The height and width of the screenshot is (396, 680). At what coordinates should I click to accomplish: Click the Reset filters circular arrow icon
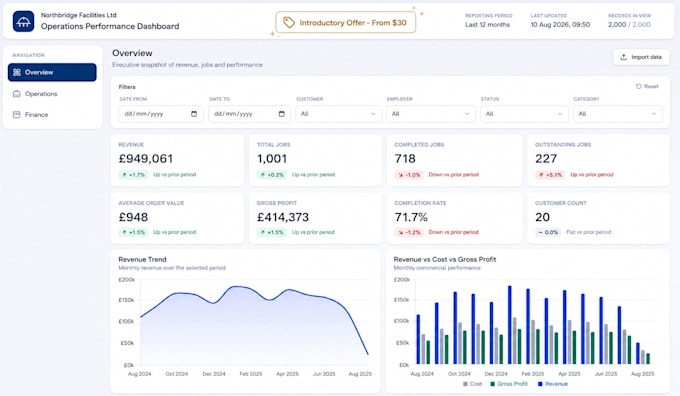pyautogui.click(x=638, y=86)
